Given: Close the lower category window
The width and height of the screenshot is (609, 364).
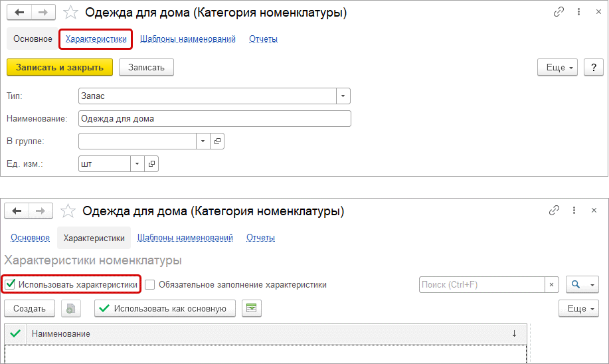Looking at the screenshot, I should tap(594, 210).
